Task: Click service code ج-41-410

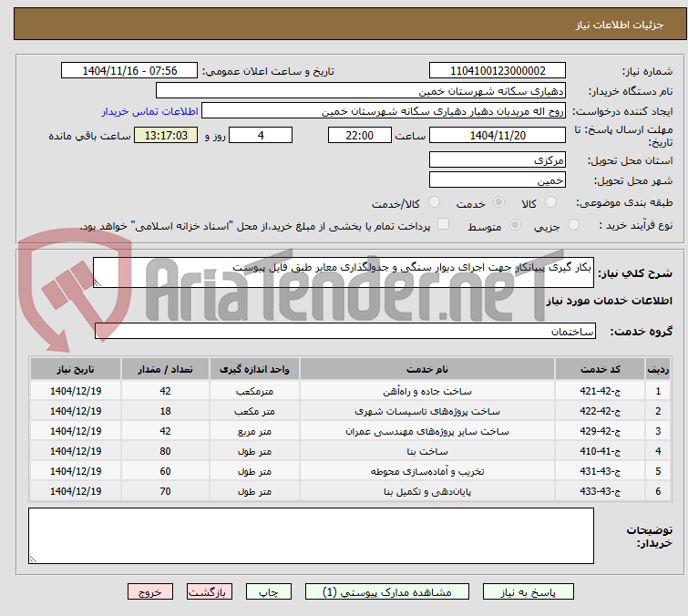Action: pos(600,451)
